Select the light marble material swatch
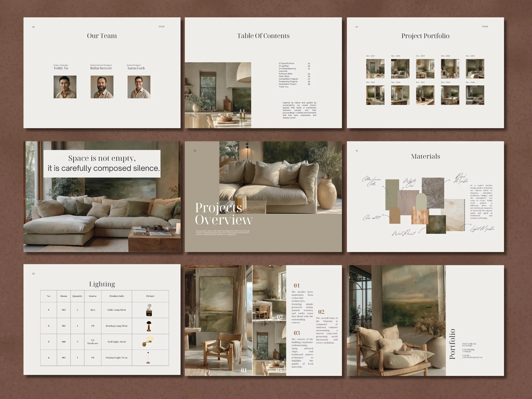Image resolution: width=532 pixels, height=399 pixels. point(454,215)
